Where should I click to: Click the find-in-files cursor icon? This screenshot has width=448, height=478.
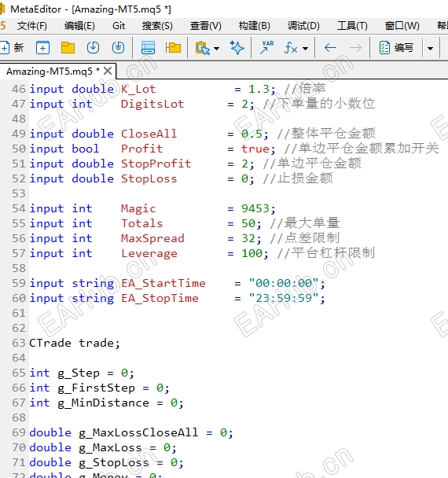(x=203, y=48)
